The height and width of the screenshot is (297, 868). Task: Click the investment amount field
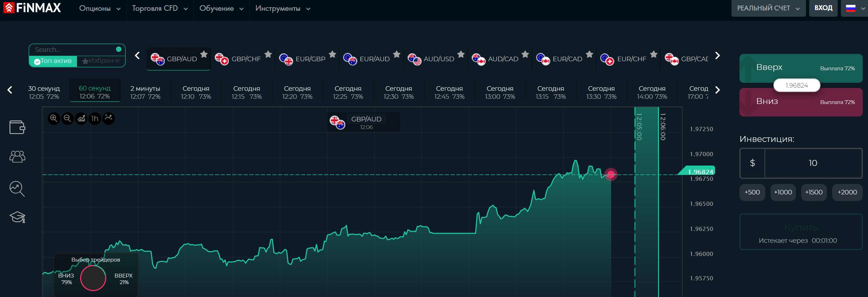click(813, 163)
